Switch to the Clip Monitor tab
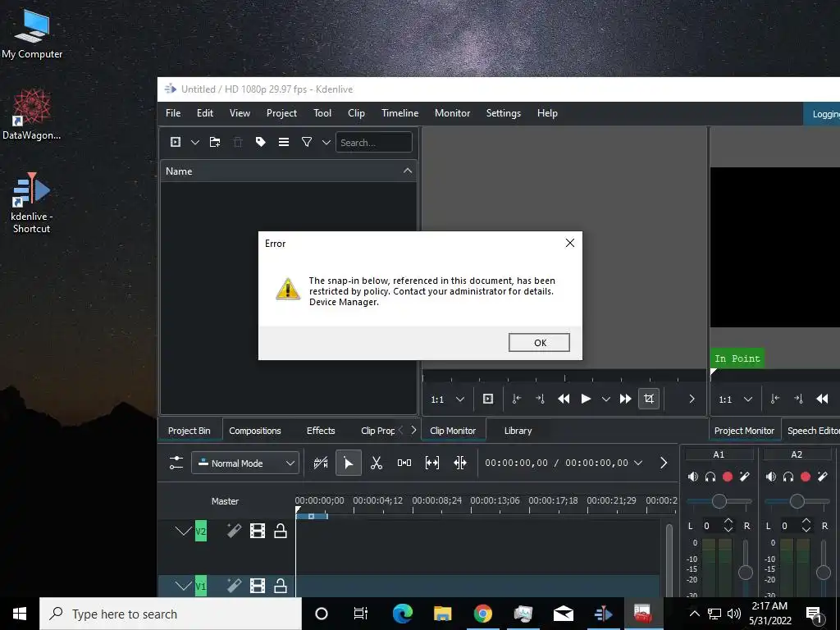The height and width of the screenshot is (630, 840). (453, 431)
